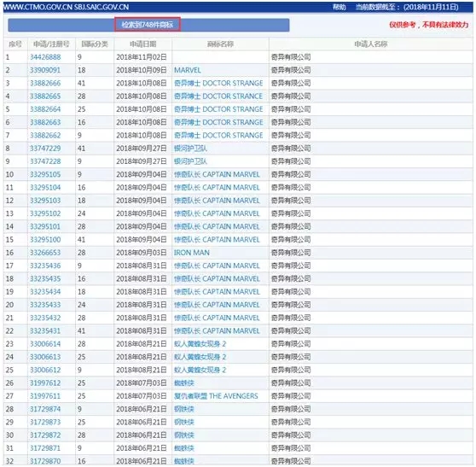This screenshot has width=476, height=467.
Task: Click the 申请人名称 column header
Action: (371, 44)
